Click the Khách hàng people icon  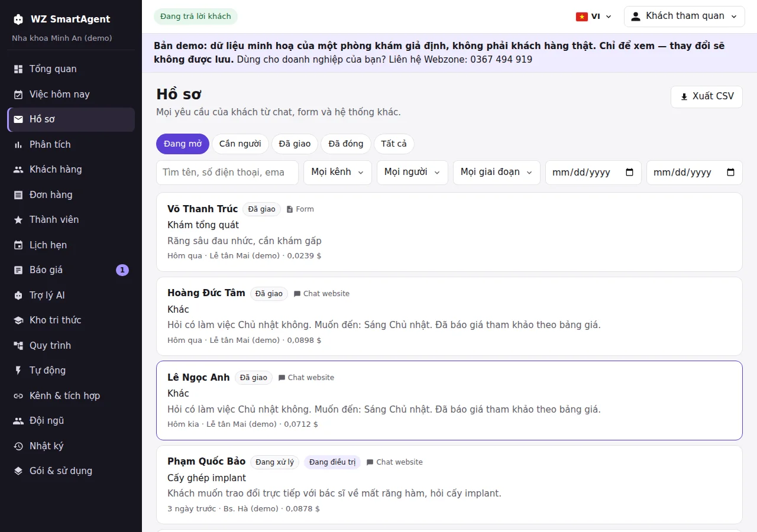(x=18, y=170)
